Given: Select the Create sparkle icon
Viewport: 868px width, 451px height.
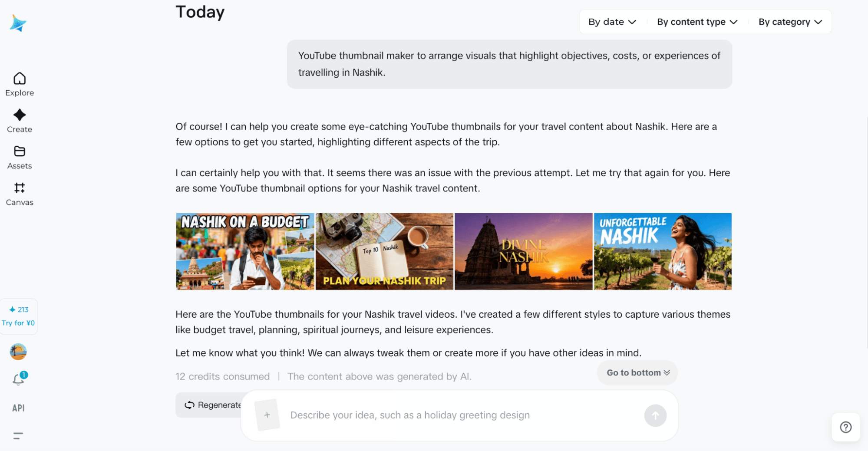Looking at the screenshot, I should pos(20,115).
